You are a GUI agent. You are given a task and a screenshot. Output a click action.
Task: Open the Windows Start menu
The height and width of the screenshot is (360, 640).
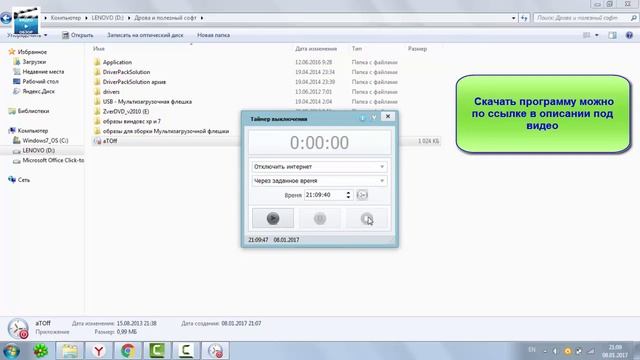[11, 351]
